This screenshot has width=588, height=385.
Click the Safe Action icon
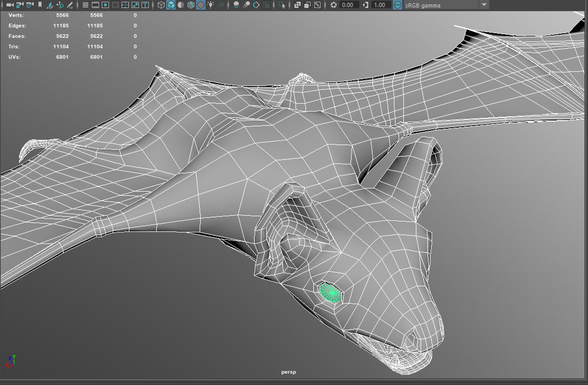(x=135, y=5)
